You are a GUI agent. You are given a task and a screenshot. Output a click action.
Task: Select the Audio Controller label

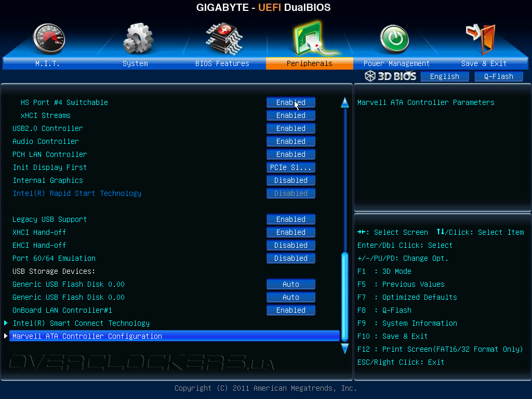(46, 141)
